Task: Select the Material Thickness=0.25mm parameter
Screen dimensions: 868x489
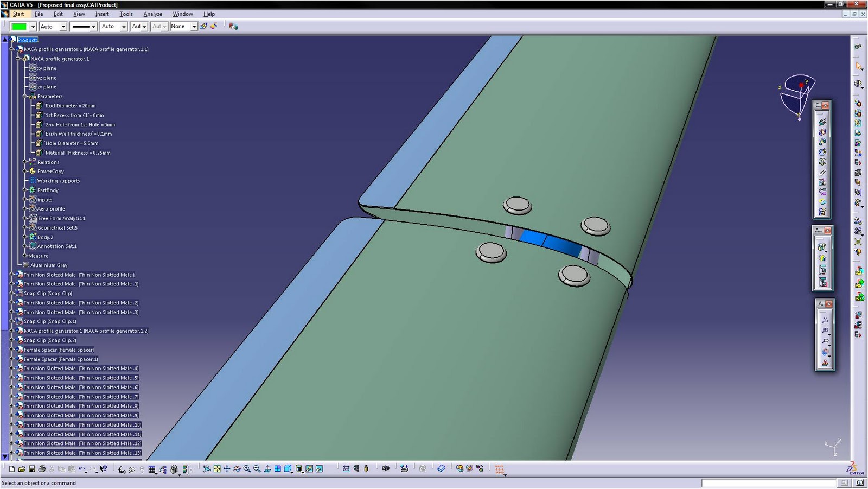Action: [x=76, y=153]
